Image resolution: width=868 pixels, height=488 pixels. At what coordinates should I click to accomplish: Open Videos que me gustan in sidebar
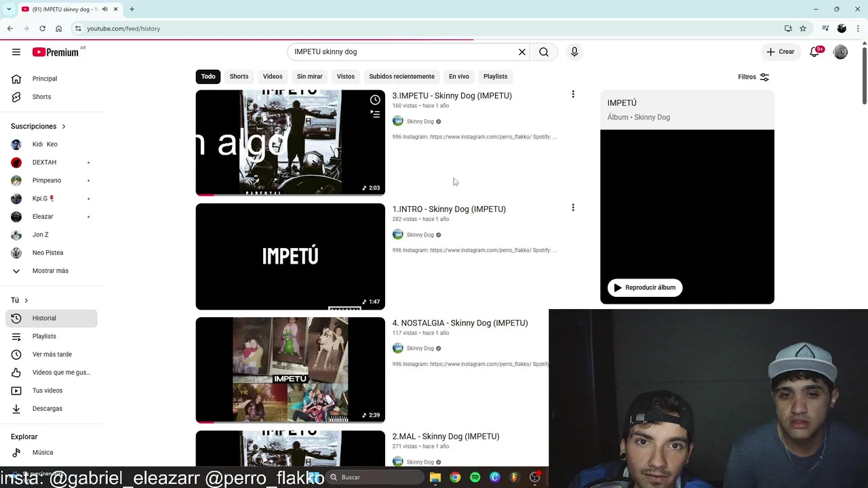[52, 373]
